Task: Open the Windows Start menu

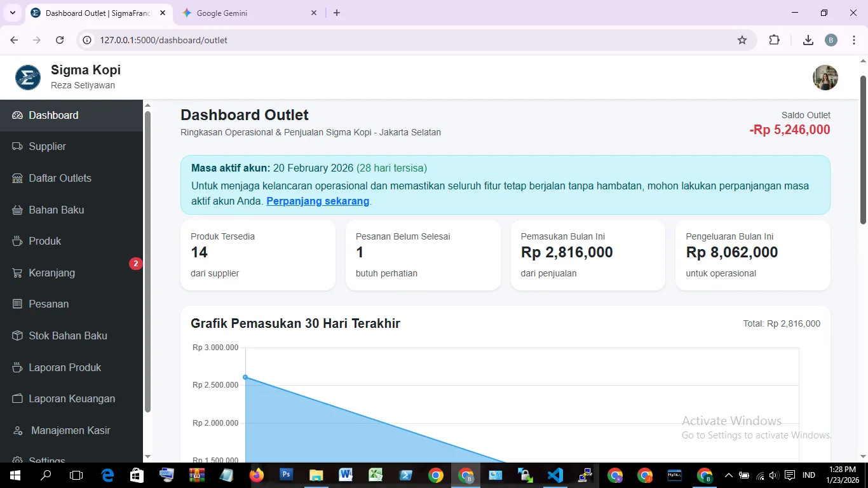Action: (x=14, y=475)
